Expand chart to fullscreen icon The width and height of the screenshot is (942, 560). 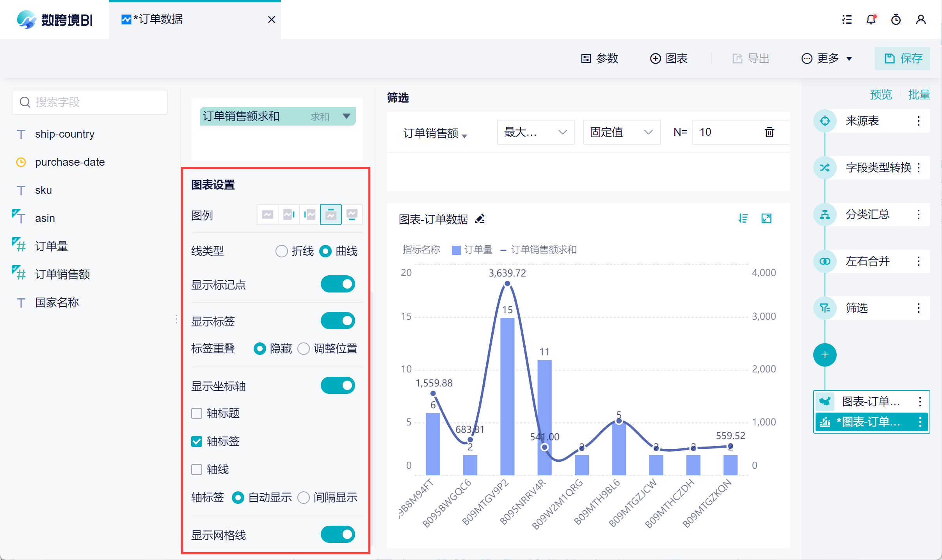[766, 218]
